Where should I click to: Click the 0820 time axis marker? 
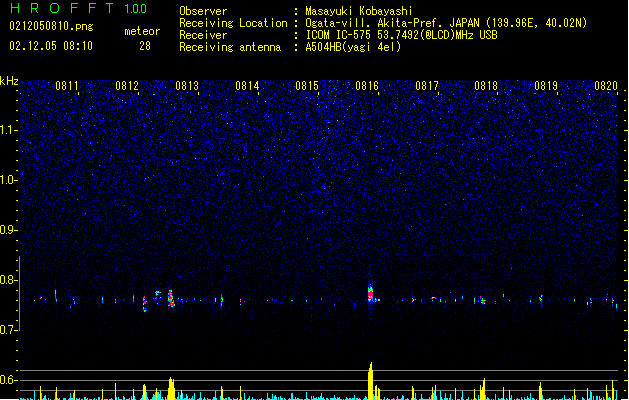click(x=606, y=86)
